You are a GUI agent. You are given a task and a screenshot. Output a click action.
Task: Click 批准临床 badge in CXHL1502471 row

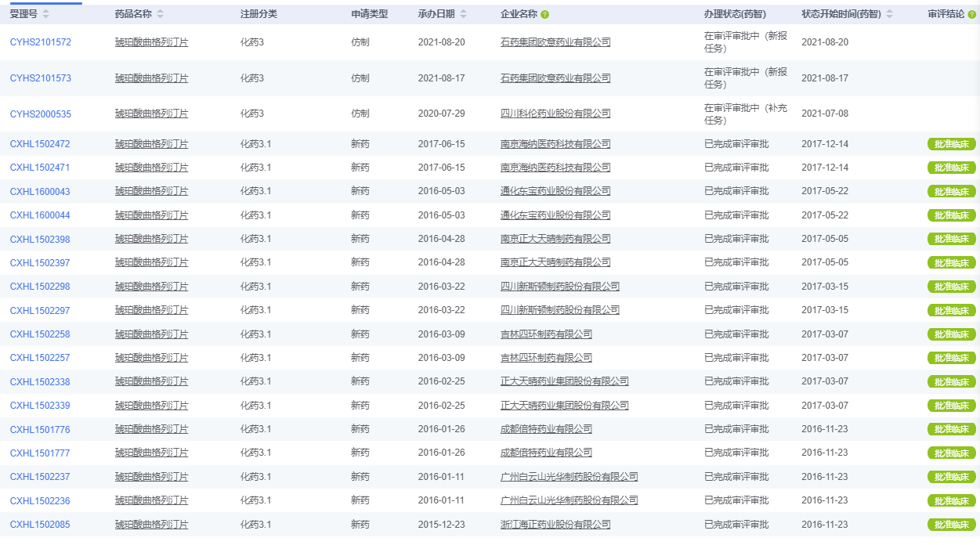pyautogui.click(x=951, y=168)
